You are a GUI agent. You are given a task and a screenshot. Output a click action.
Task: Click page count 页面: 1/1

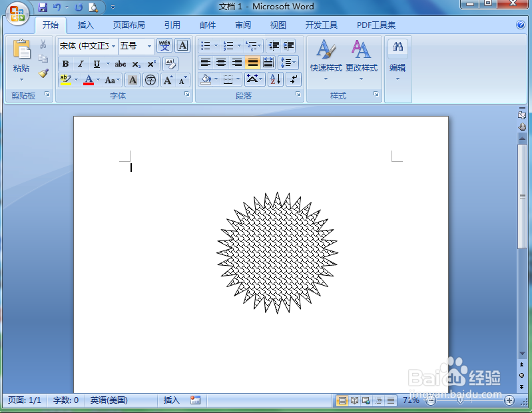25,400
